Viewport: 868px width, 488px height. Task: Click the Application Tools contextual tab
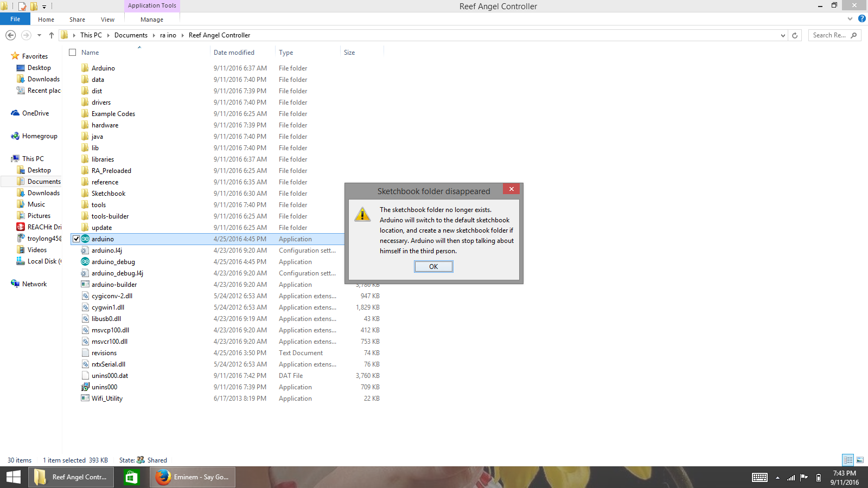152,5
